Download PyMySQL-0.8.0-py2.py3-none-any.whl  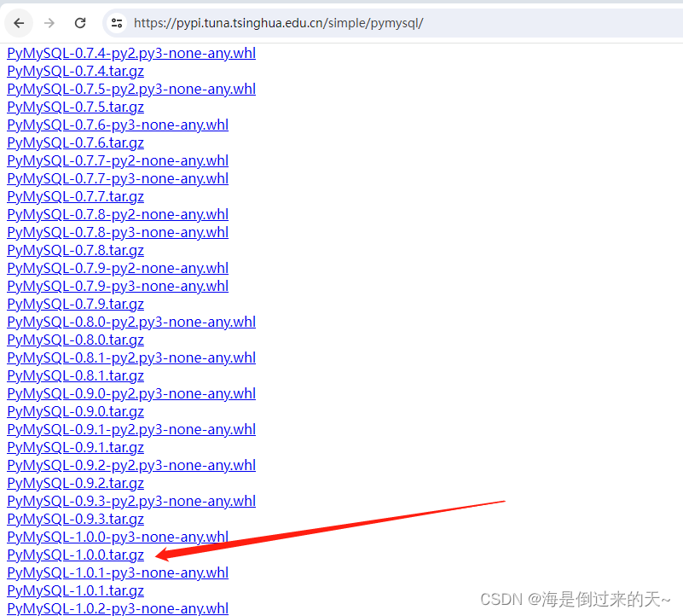click(131, 322)
